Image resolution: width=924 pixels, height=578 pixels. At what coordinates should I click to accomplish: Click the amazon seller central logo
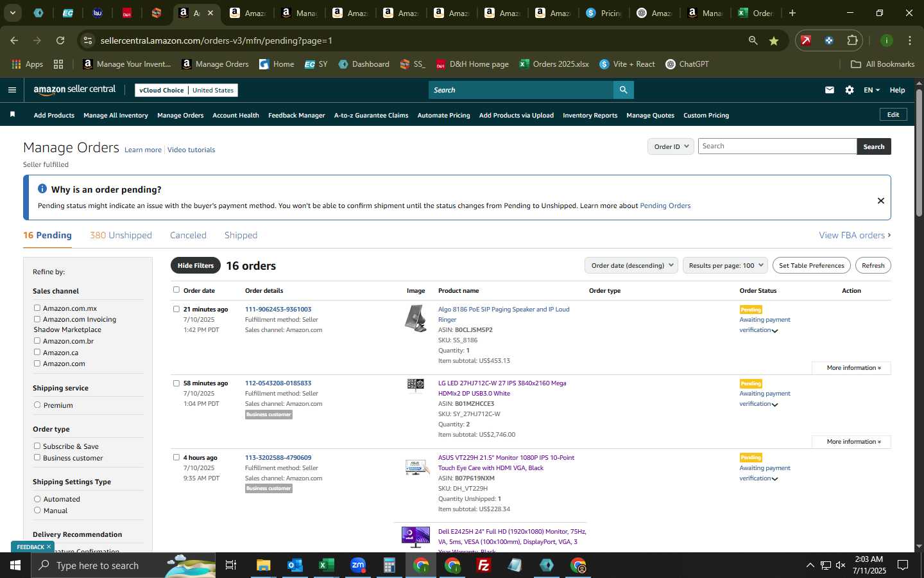tap(74, 90)
